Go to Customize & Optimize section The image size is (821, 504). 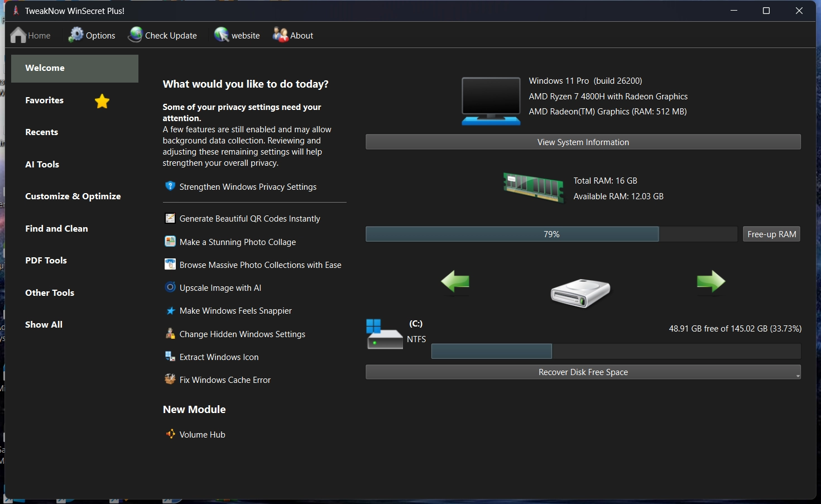click(x=73, y=196)
